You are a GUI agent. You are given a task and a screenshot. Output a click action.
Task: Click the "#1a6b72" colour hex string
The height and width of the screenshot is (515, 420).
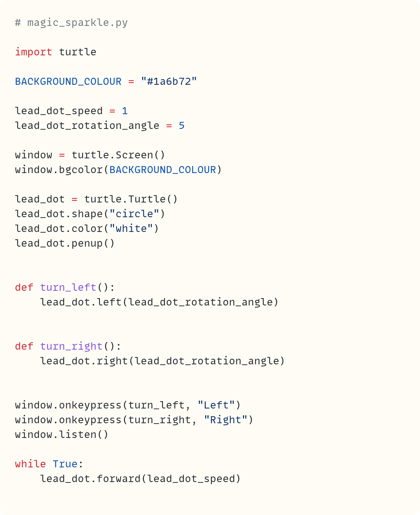[169, 82]
